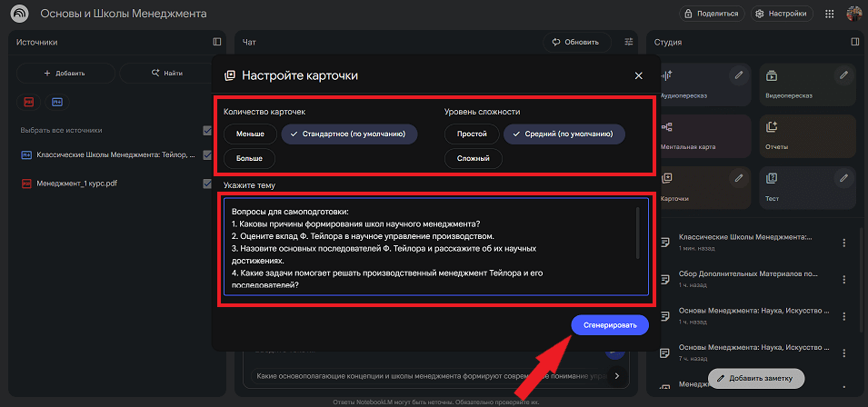The image size is (868, 407).
Task: Click the red PDF source type icon
Action: (28, 103)
